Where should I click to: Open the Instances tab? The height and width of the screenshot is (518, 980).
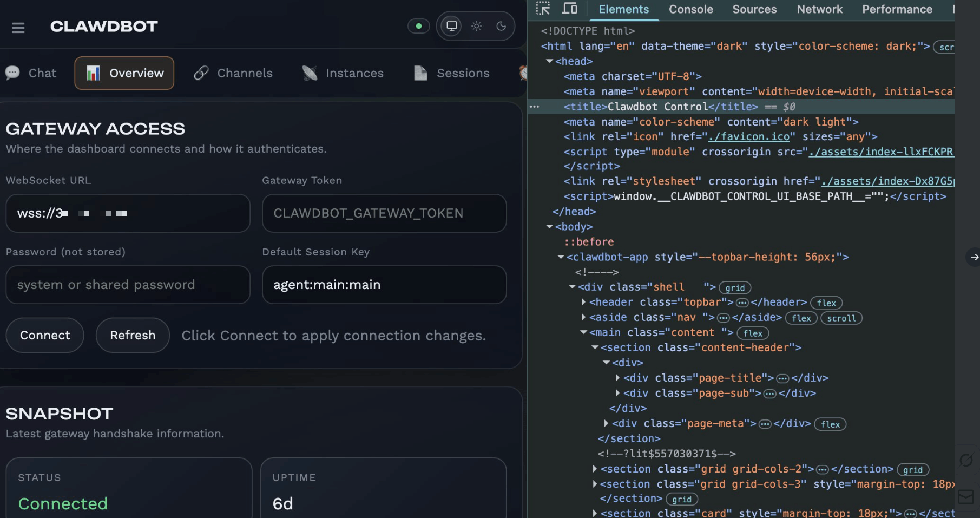point(343,73)
